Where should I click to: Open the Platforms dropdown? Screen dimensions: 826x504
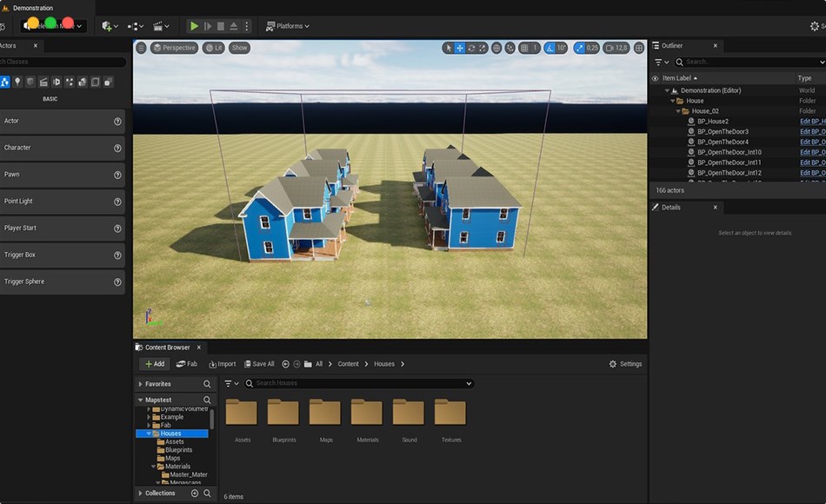pos(288,26)
